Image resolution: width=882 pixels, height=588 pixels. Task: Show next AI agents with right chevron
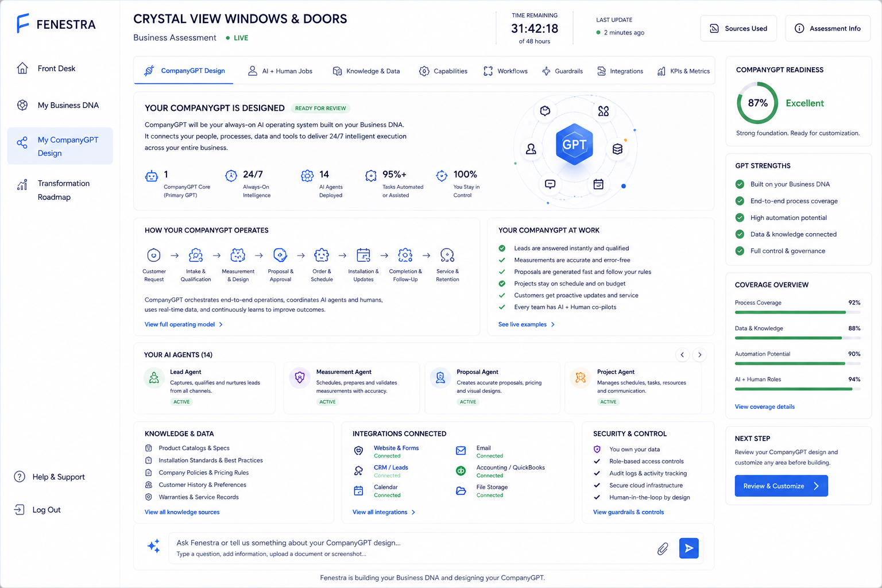tap(699, 355)
